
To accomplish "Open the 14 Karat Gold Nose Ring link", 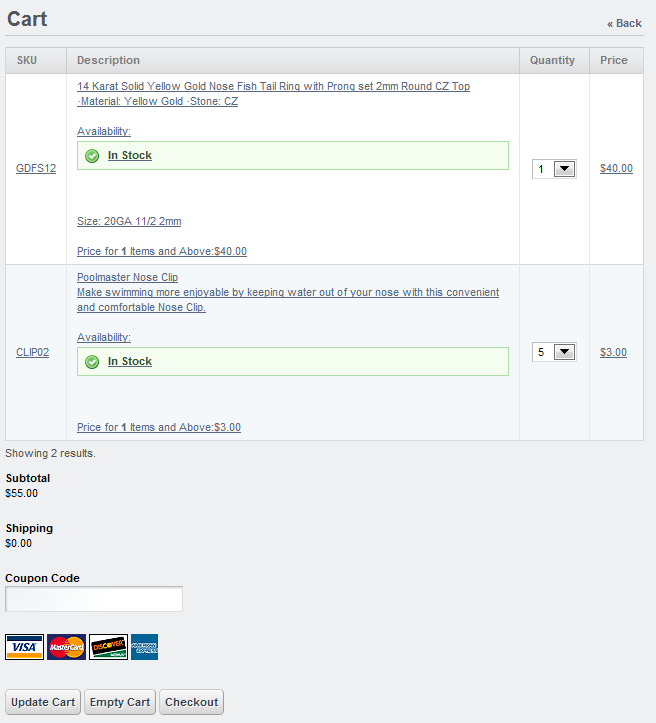I will pos(273,86).
